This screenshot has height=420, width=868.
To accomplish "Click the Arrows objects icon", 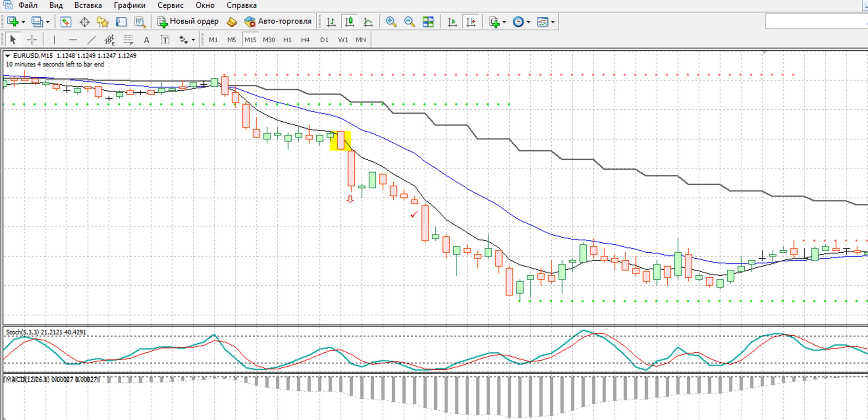I will 183,40.
